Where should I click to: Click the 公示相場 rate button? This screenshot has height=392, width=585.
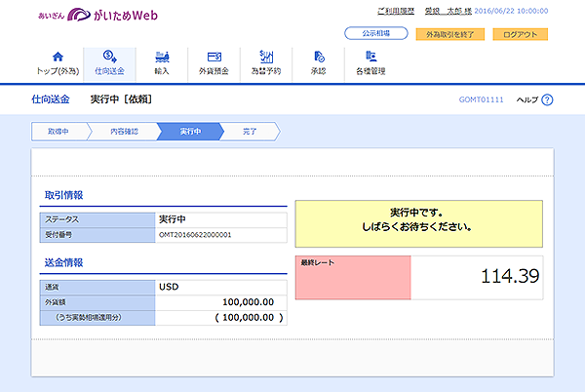[376, 33]
